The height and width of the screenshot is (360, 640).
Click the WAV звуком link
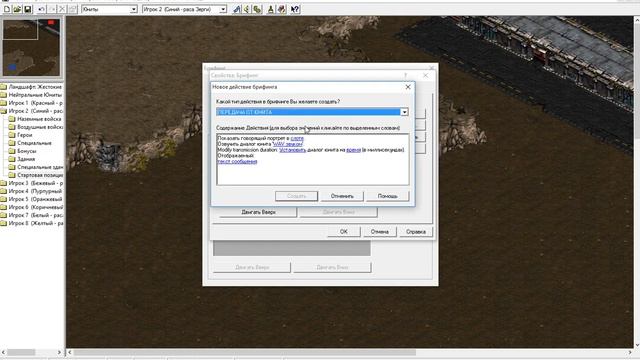click(x=288, y=144)
